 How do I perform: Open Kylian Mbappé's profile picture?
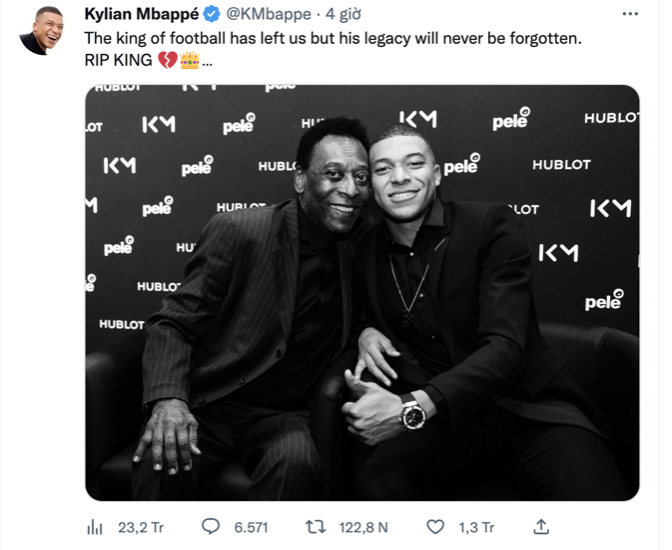pyautogui.click(x=41, y=30)
